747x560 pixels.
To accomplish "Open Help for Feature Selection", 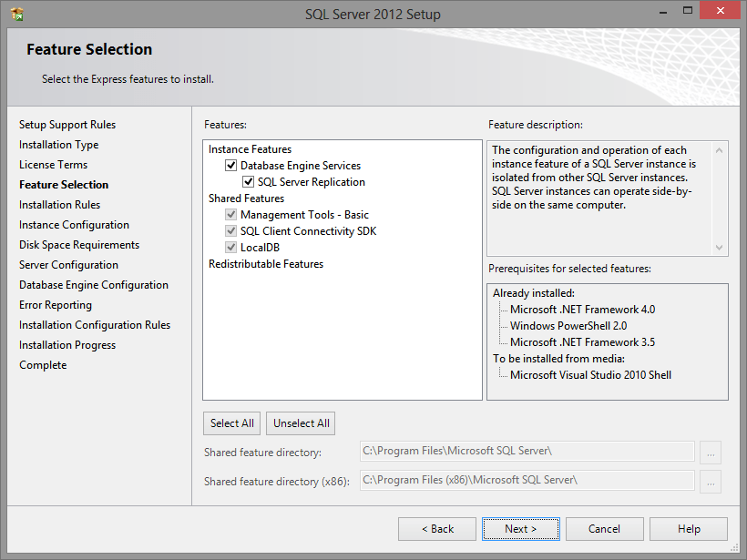I will pyautogui.click(x=689, y=529).
